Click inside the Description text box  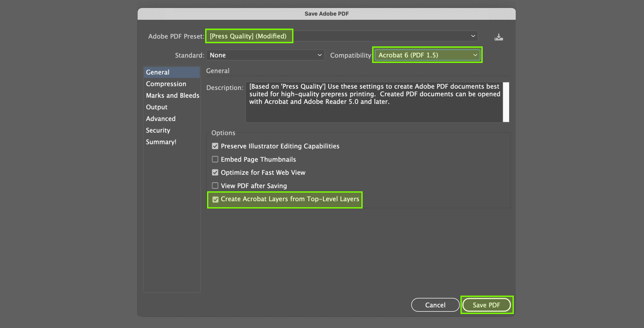tap(374, 102)
